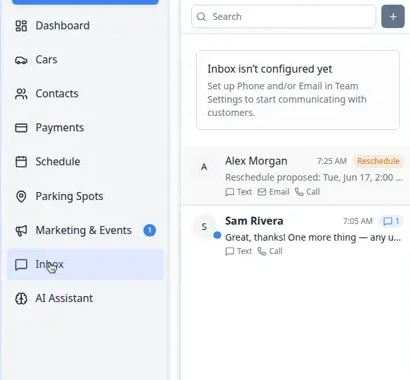This screenshot has width=410, height=380.
Task: Click Alex Morgan's avatar
Action: (x=204, y=167)
